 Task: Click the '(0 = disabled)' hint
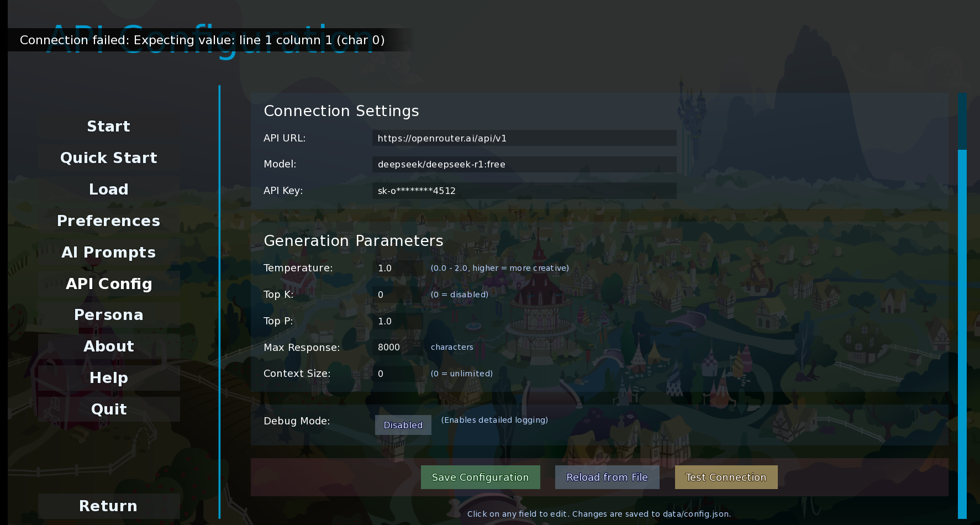pyautogui.click(x=460, y=295)
